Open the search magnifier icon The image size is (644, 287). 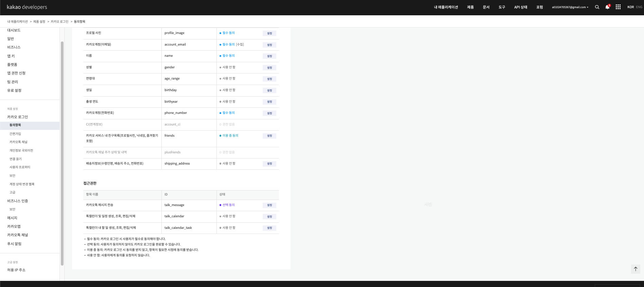pos(597,7)
